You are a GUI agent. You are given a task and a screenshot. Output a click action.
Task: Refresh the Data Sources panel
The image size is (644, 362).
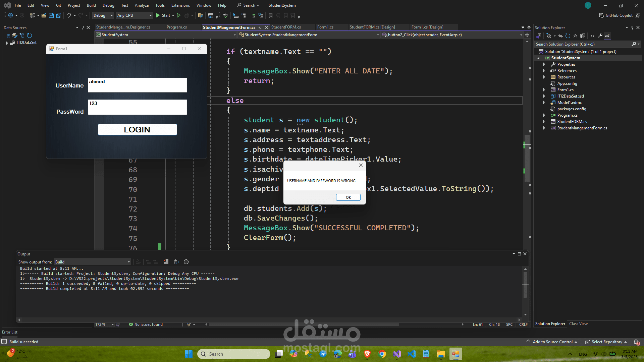pos(30,36)
